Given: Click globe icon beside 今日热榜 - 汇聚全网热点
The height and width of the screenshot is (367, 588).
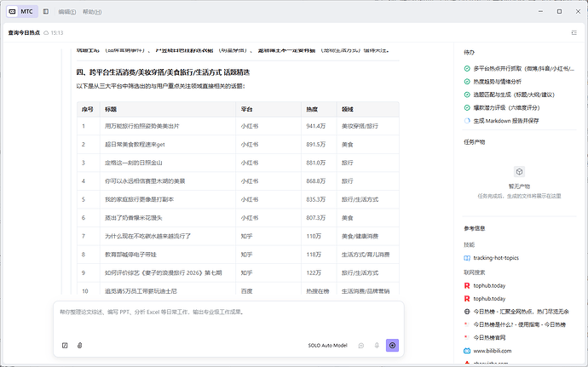Looking at the screenshot, I should point(467,312).
